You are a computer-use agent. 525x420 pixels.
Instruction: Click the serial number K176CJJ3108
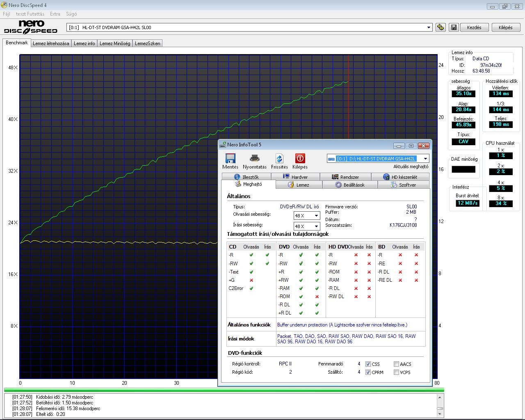[403, 225]
